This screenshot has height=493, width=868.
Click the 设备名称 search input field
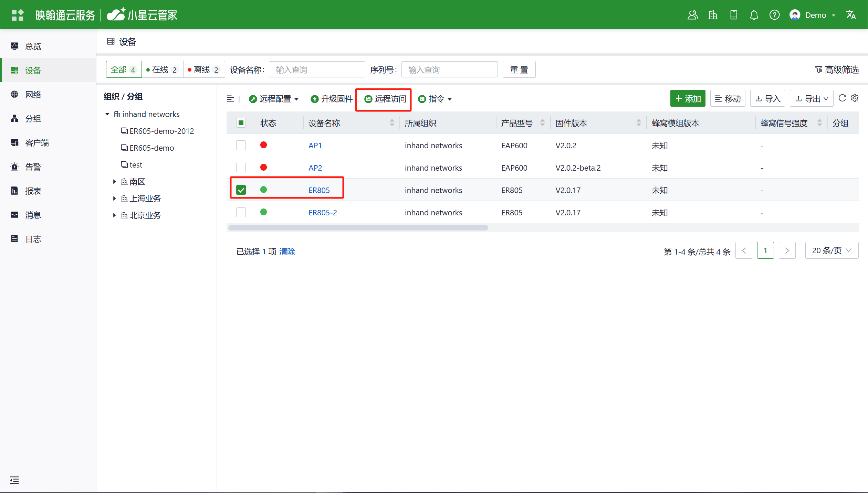coord(317,70)
